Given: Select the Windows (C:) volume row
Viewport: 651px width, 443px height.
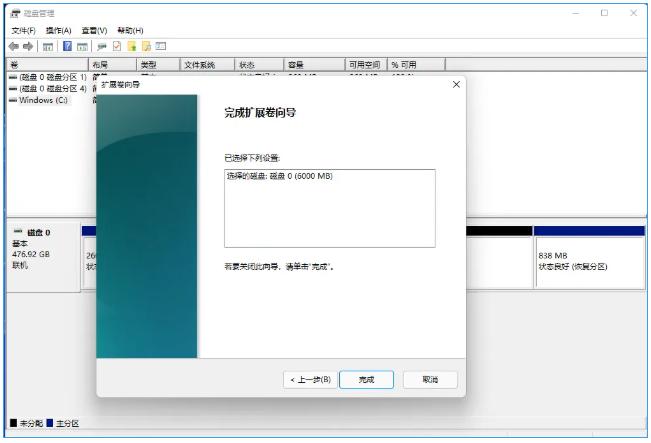Looking at the screenshot, I should [39, 100].
